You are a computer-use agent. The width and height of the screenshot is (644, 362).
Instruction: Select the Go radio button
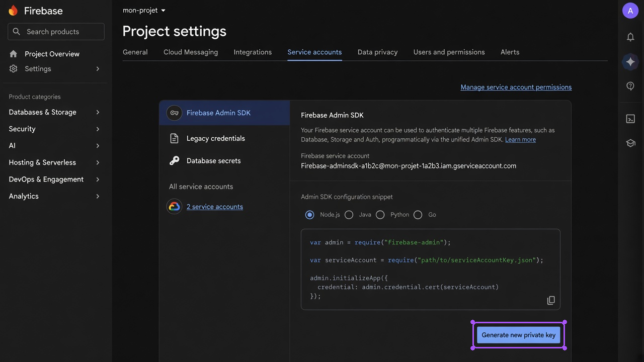pos(418,215)
